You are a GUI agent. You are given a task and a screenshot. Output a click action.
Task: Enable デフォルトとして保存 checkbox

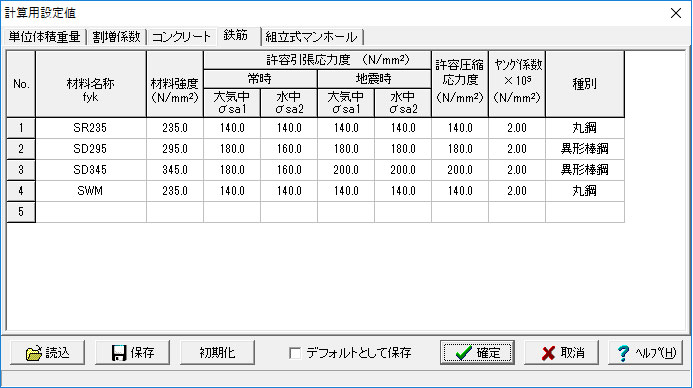click(295, 353)
